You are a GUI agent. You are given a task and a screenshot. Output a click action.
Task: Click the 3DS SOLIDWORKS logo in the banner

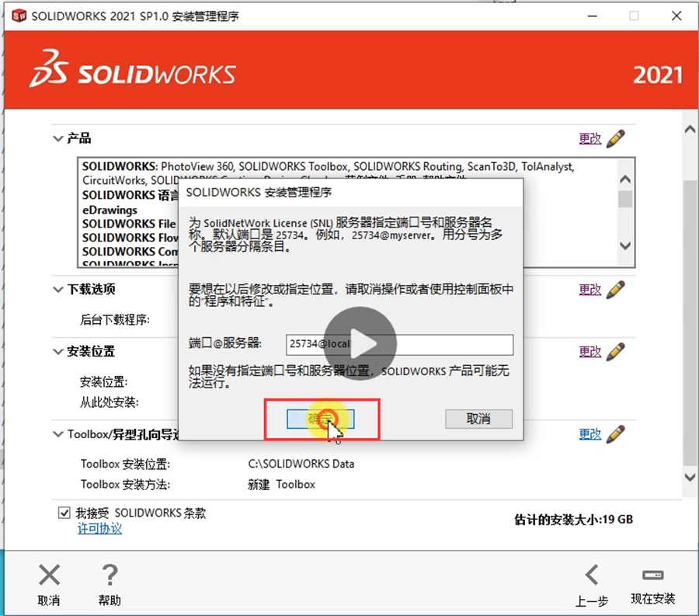(x=132, y=70)
